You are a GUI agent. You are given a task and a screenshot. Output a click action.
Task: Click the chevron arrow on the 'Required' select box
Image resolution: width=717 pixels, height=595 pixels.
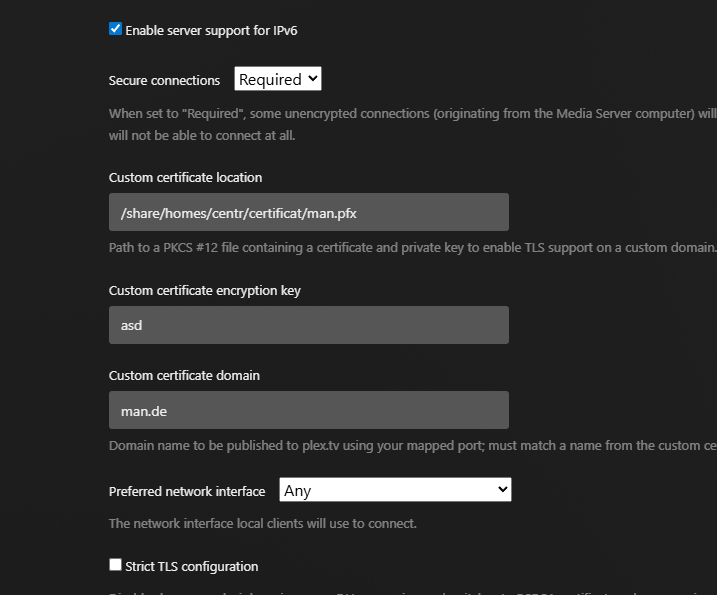pos(312,79)
